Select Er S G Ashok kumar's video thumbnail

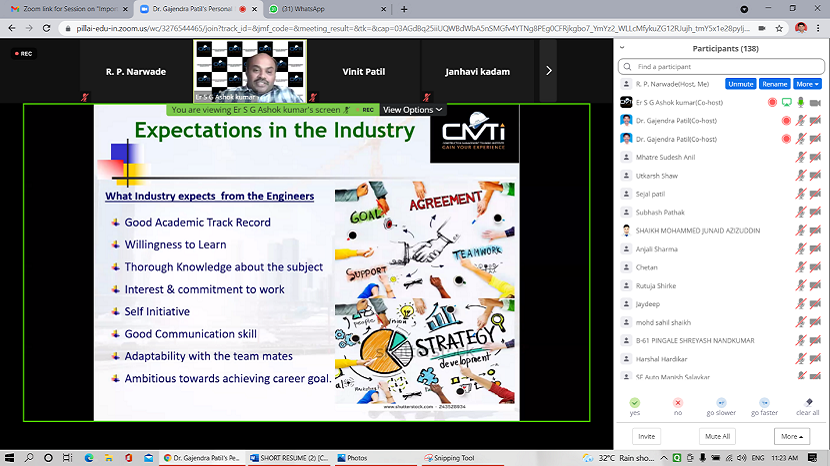click(250, 71)
